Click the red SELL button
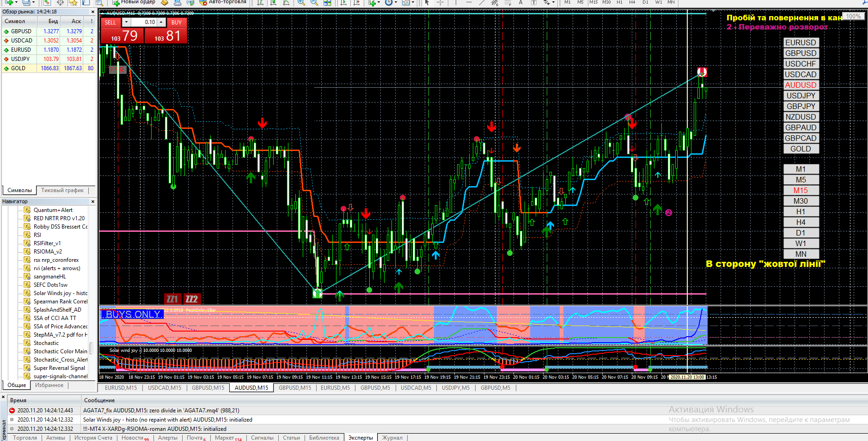 110,22
